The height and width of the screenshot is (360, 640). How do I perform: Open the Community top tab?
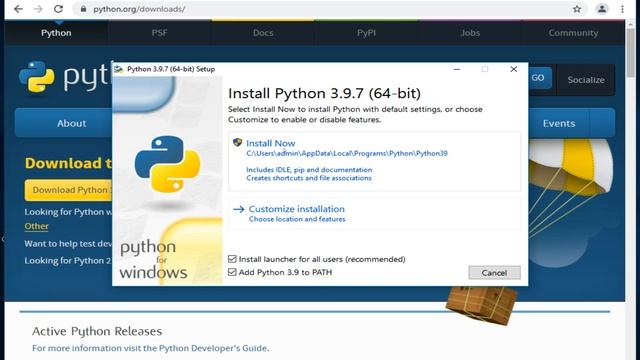pos(573,33)
